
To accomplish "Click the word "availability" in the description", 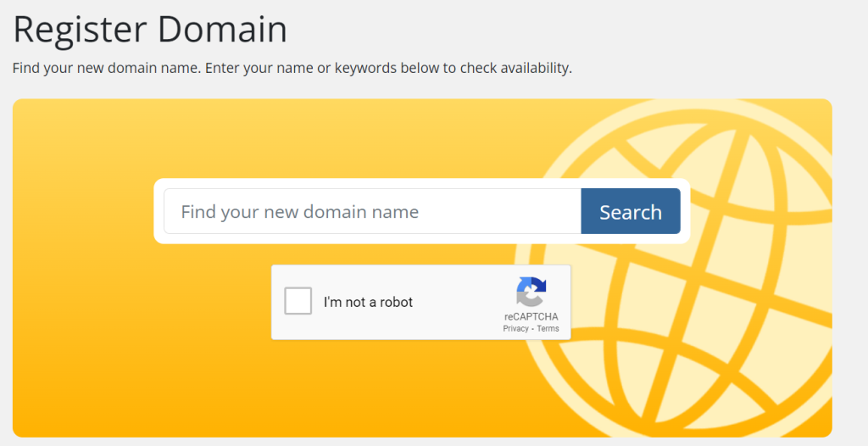I will 530,68.
